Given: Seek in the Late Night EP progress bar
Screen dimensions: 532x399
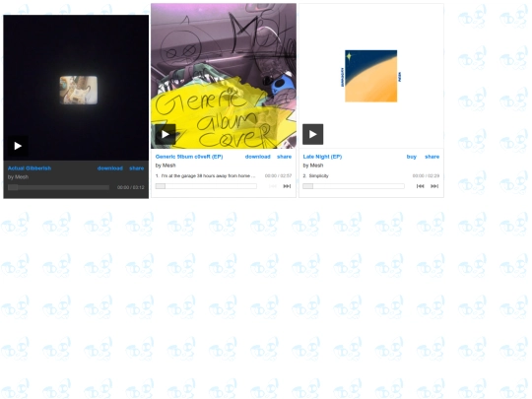Looking at the screenshot, I should point(354,186).
